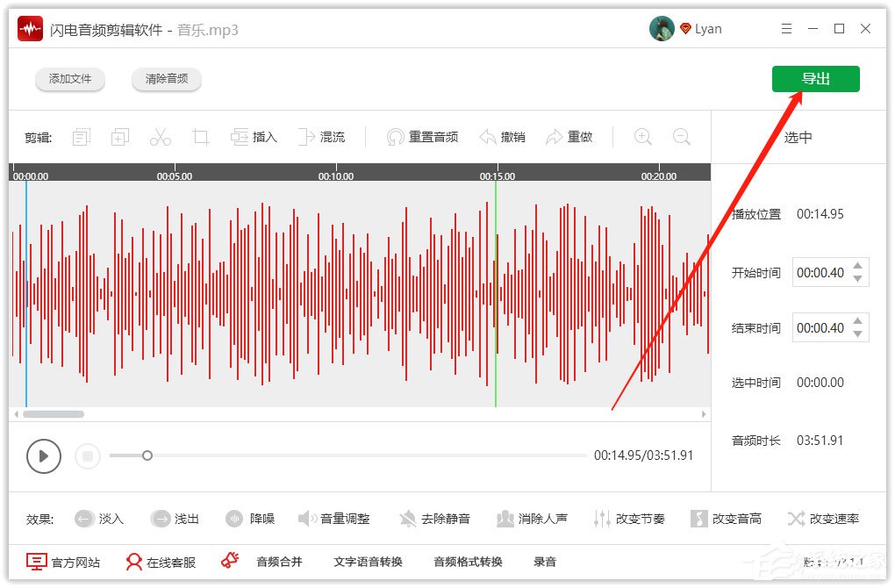The image size is (895, 588).
Task: Redo with the 重做 icon
Action: pyautogui.click(x=570, y=136)
